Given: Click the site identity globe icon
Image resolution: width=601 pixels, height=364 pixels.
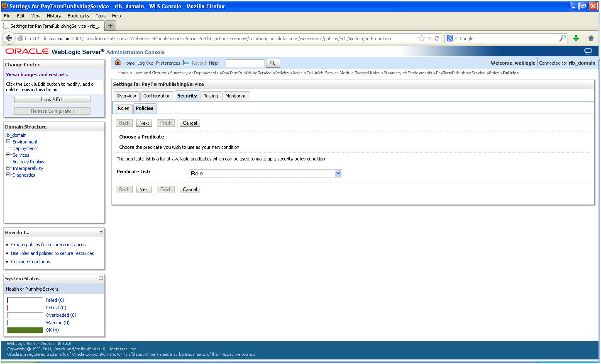Looking at the screenshot, I should coord(20,39).
